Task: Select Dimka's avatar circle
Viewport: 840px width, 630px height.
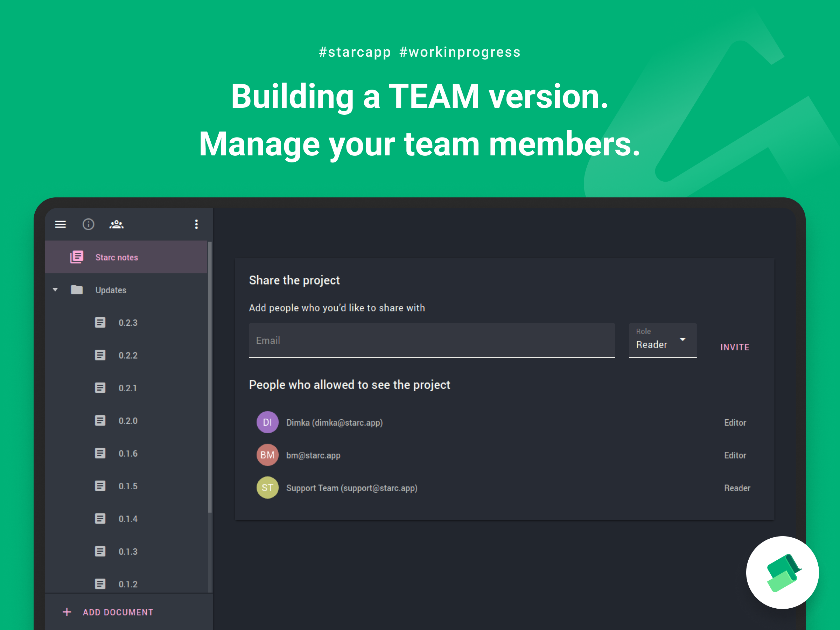Action: 267,422
